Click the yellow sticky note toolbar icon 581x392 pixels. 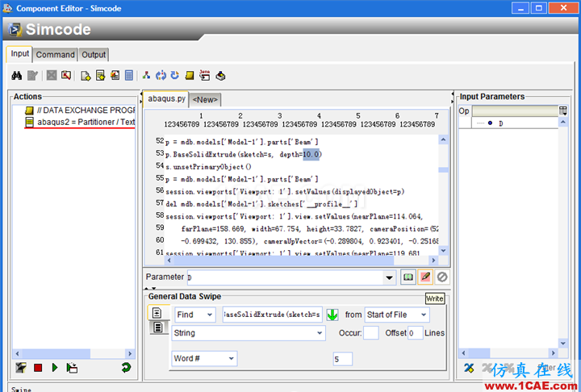(x=190, y=76)
